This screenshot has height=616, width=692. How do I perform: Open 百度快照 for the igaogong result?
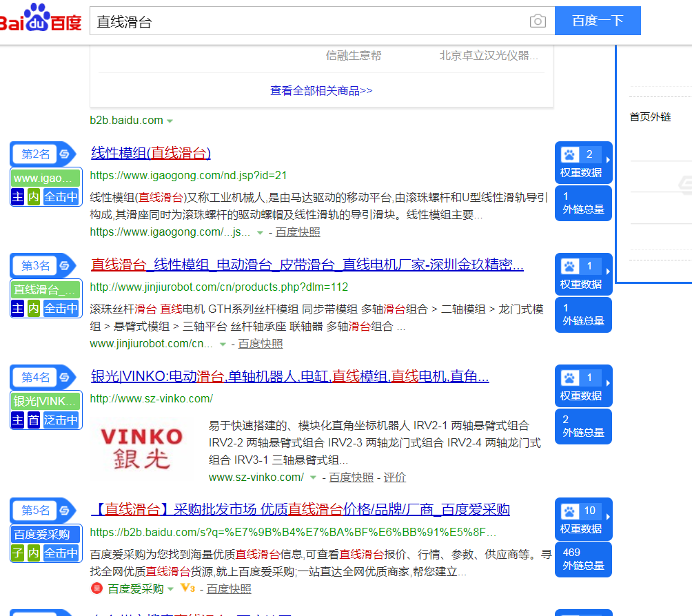coord(298,232)
